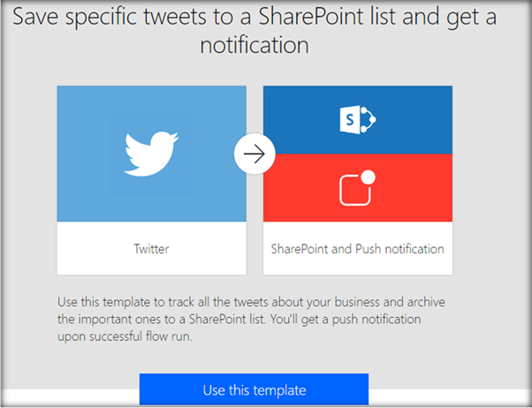Click white caption area below the Twitter tile
Image resolution: width=532 pixels, height=408 pixels.
tap(152, 248)
